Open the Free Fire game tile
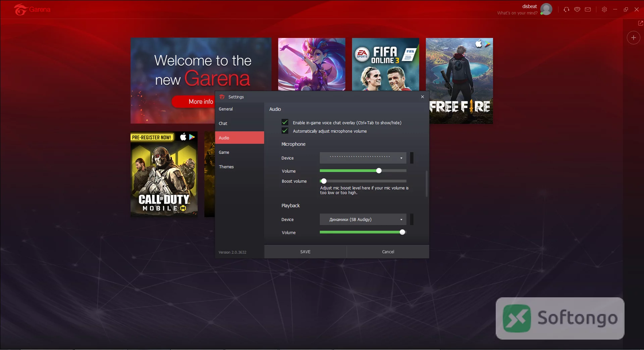 460,81
